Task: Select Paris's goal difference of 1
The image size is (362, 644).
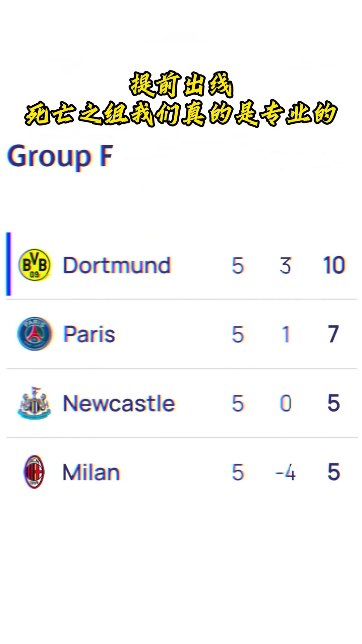Action: coord(286,334)
